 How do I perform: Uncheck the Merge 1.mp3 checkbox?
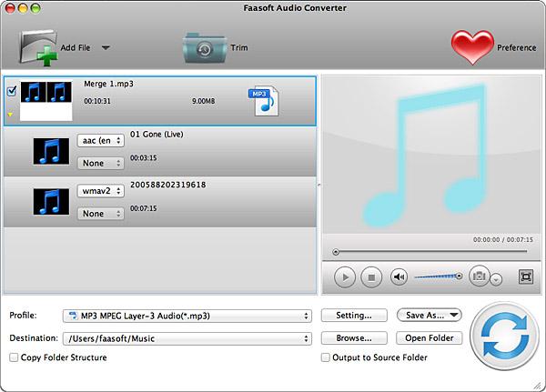coord(12,91)
